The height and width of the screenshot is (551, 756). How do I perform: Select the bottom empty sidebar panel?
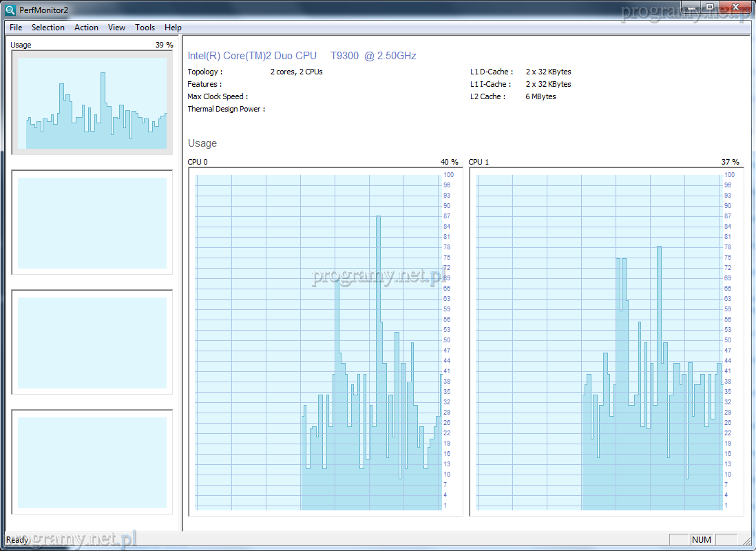pyautogui.click(x=92, y=462)
